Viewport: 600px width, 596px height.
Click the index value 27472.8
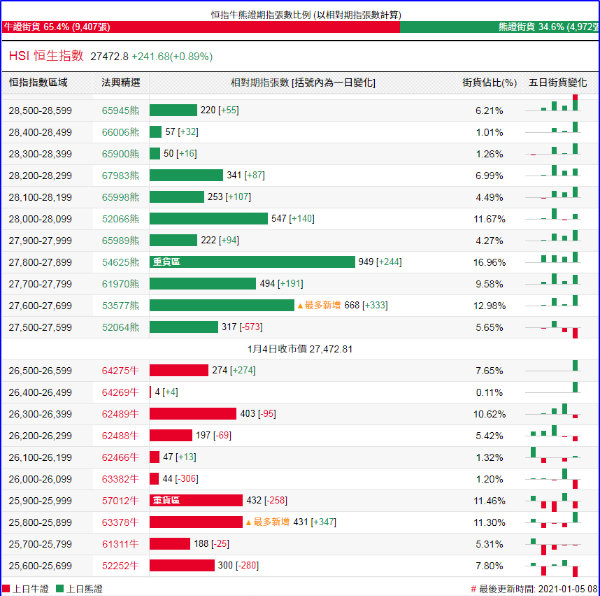tap(109, 56)
